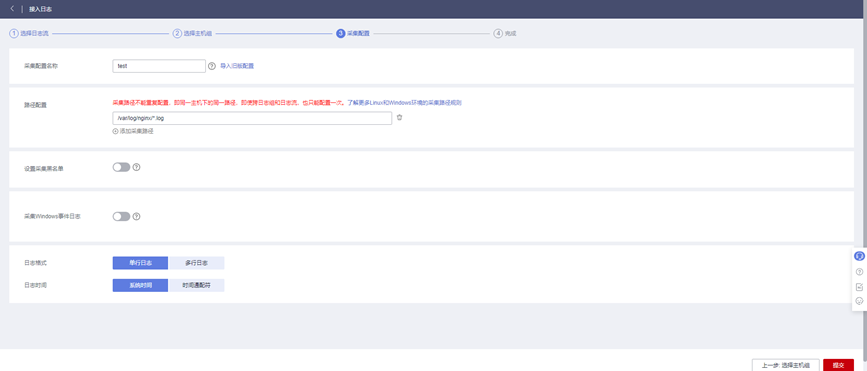Open the blue assistant icon in the side panel
Screen dimensions: 867x371
tap(859, 256)
